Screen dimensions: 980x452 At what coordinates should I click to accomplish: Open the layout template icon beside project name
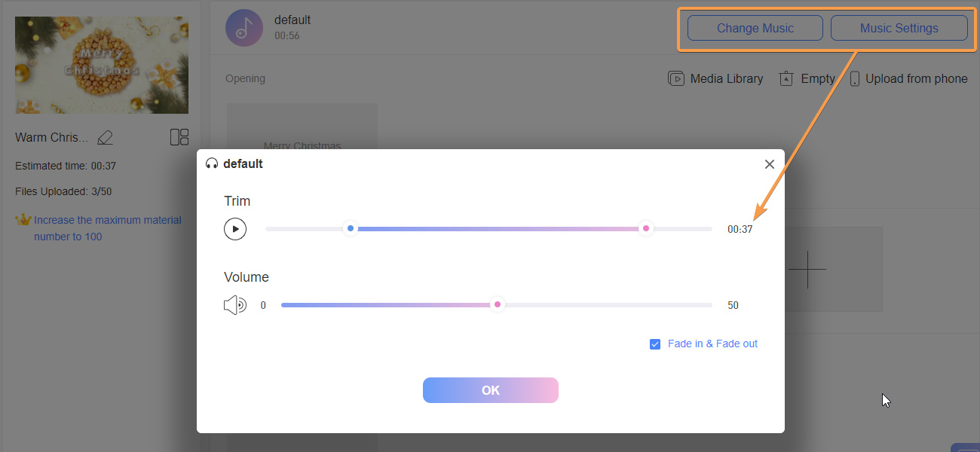pos(179,137)
